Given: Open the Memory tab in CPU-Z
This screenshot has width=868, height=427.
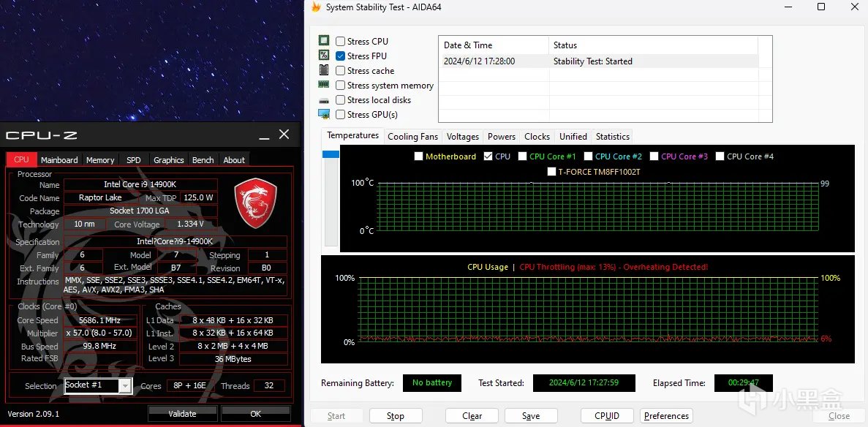Looking at the screenshot, I should click(100, 160).
